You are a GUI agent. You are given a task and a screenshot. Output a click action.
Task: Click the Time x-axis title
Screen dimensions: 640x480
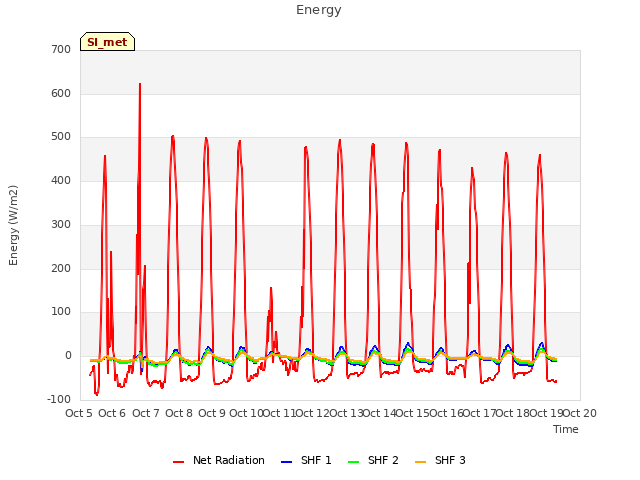[566, 429]
